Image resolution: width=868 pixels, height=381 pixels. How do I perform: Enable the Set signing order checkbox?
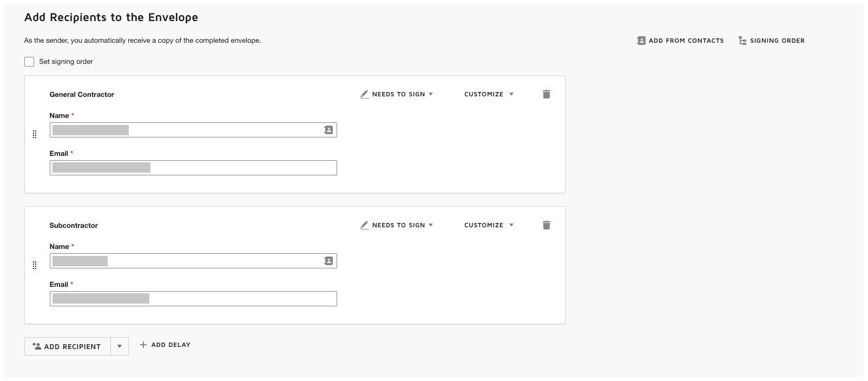29,62
